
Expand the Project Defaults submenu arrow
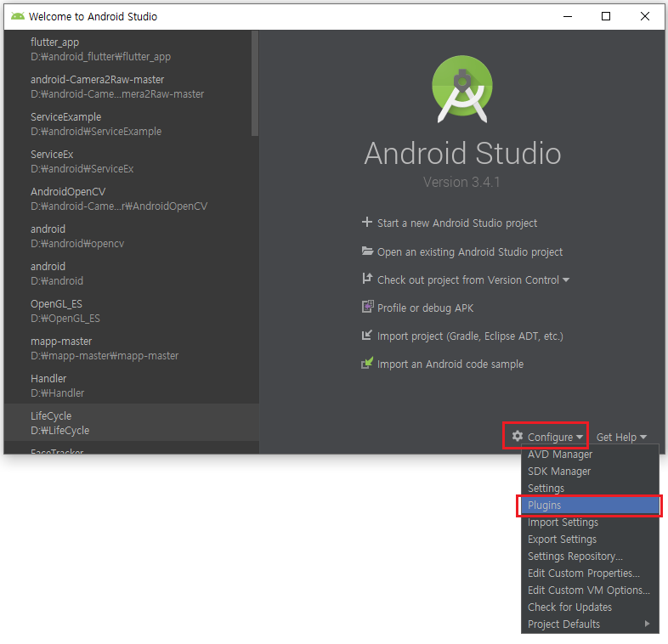(647, 624)
